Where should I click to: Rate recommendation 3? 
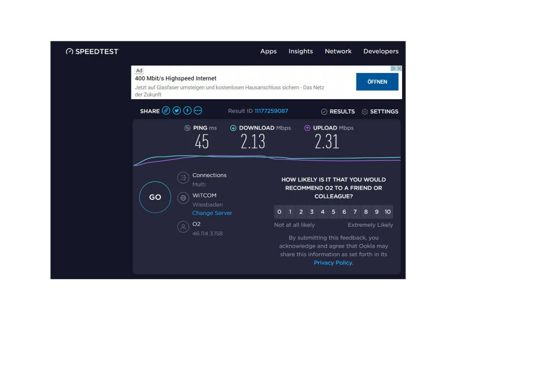tap(312, 212)
